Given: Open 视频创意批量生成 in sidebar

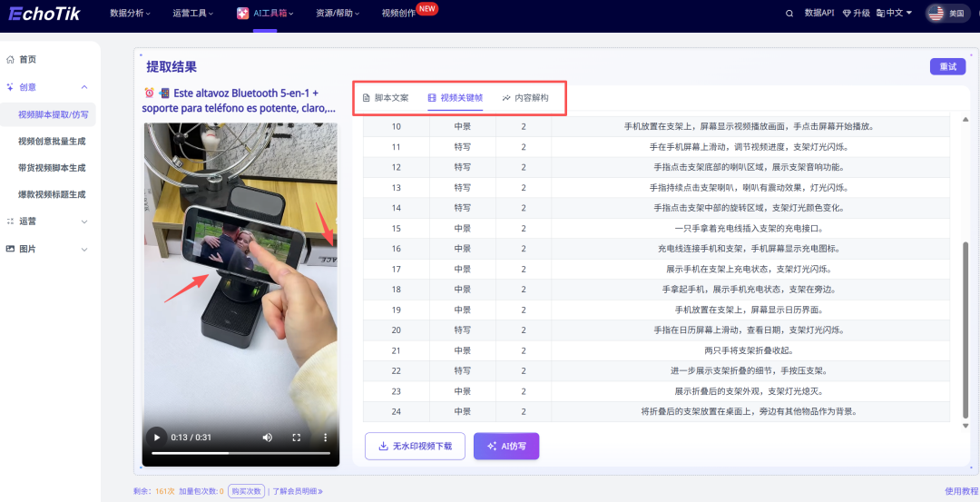Looking at the screenshot, I should point(52,141).
